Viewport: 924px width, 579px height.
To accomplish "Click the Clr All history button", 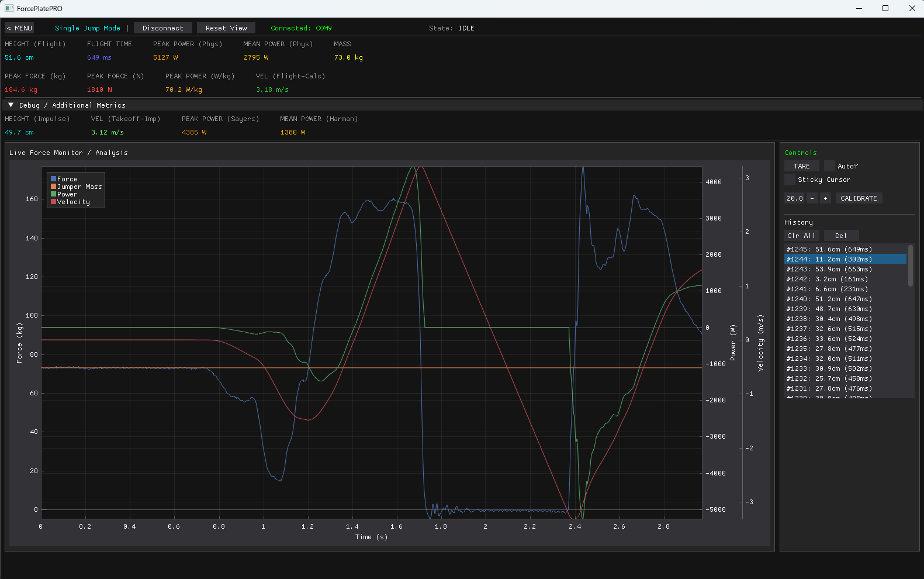I will pyautogui.click(x=801, y=236).
